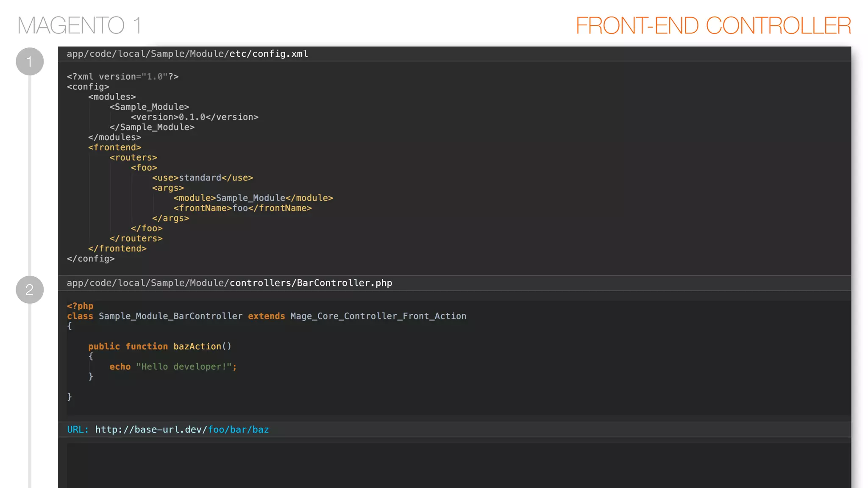868x488 pixels.
Task: Click the closing </frontend> tag
Action: pos(117,249)
